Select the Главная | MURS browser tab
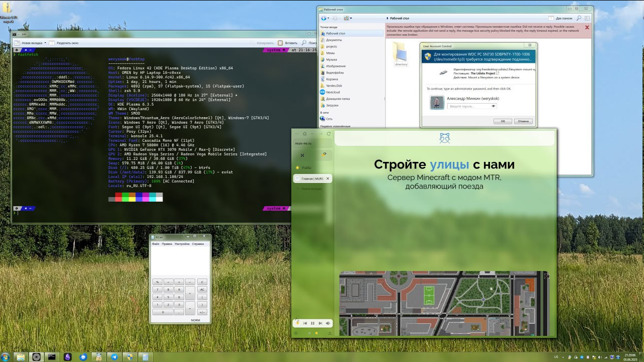 point(309,178)
